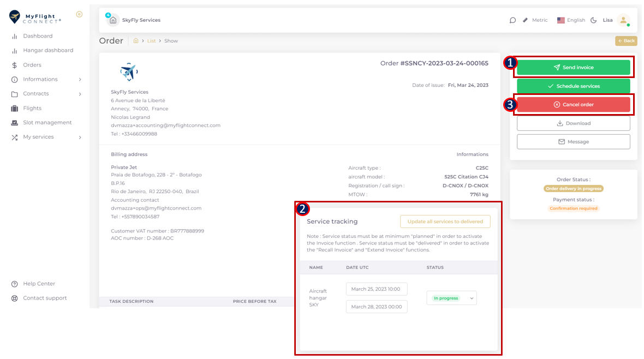644x359 pixels.
Task: Click Update all services to delivered
Action: [x=445, y=222]
